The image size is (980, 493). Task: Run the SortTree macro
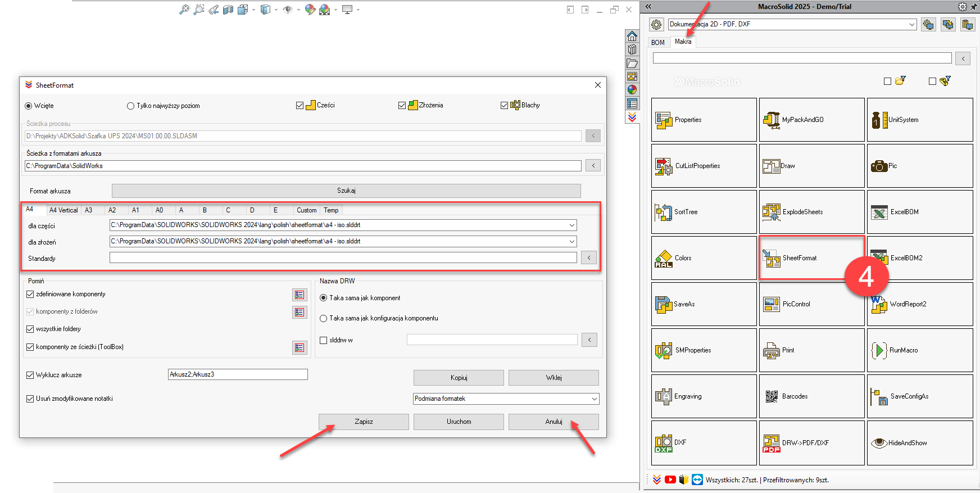click(x=704, y=212)
